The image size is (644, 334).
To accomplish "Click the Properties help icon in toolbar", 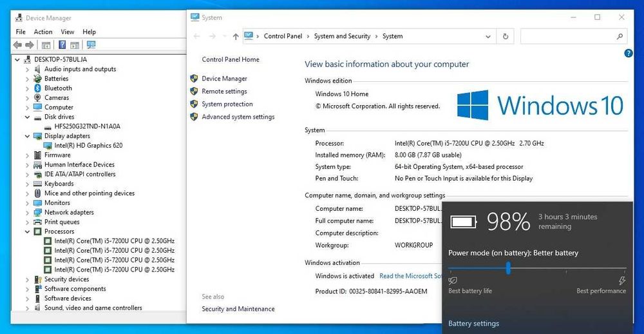I will (x=62, y=45).
